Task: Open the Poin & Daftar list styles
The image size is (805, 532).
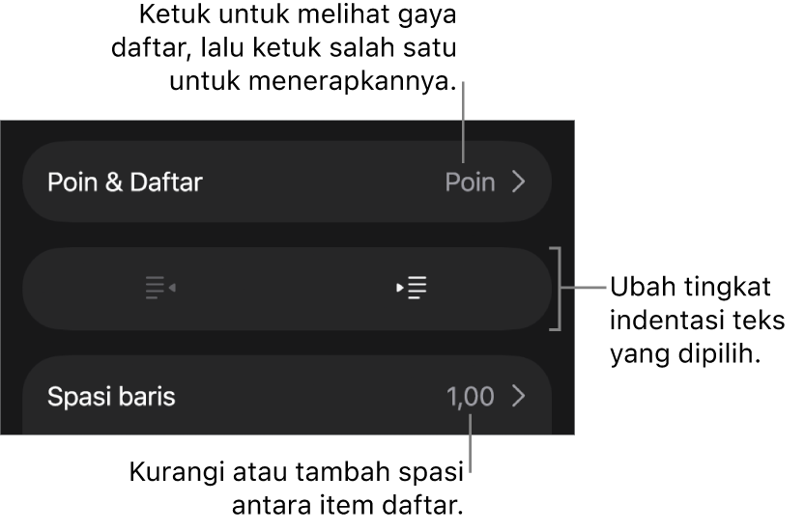Action: pyautogui.click(x=287, y=182)
